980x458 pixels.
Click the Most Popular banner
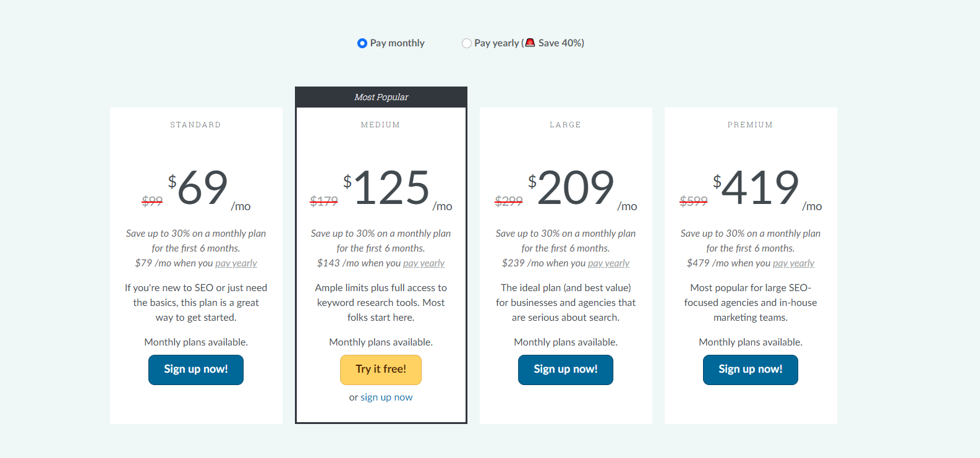[x=381, y=97]
